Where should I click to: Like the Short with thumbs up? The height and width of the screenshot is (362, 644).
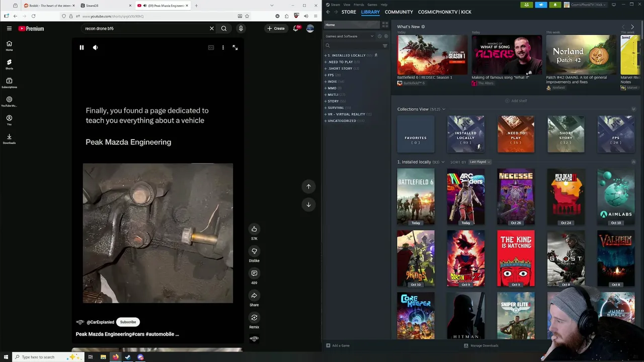click(254, 229)
